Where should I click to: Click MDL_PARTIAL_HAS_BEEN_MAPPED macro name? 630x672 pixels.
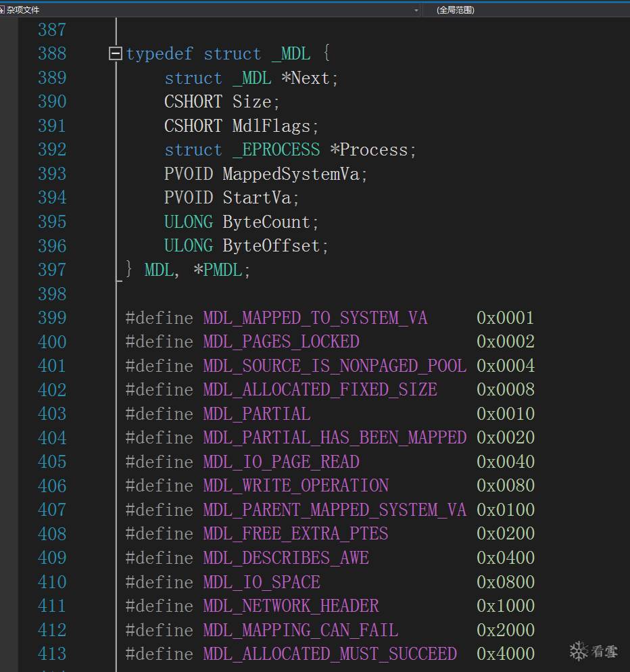[x=335, y=437]
